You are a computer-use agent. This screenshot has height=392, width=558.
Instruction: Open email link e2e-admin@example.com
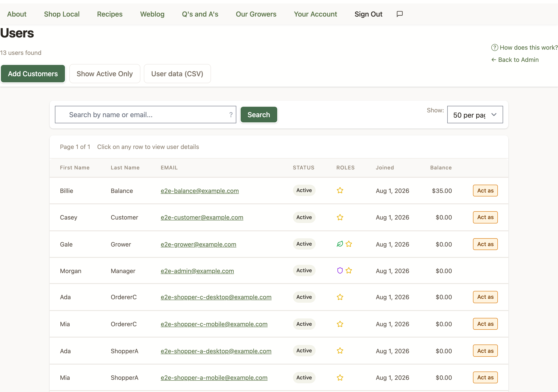pyautogui.click(x=197, y=271)
